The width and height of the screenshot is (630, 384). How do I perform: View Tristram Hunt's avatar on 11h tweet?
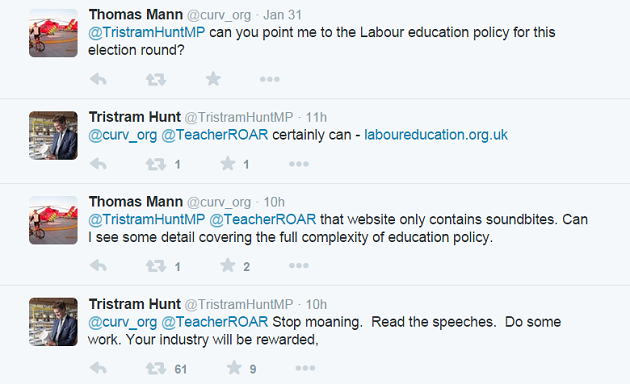(53, 135)
